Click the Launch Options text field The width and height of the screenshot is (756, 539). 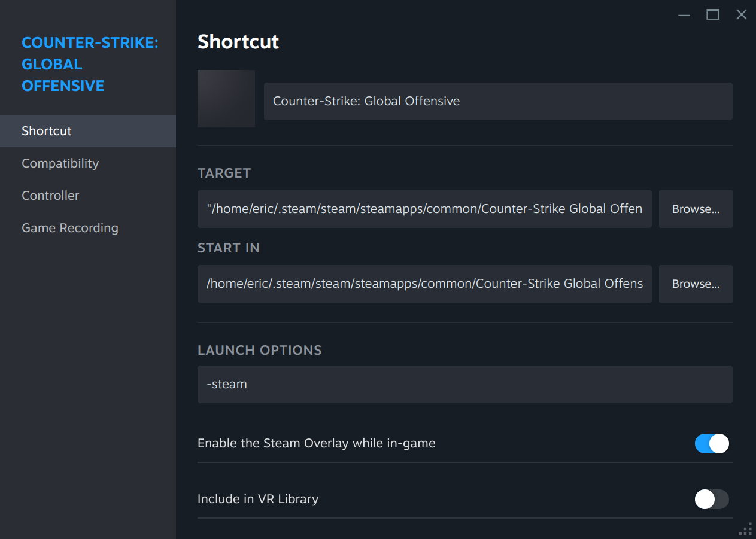(x=465, y=384)
